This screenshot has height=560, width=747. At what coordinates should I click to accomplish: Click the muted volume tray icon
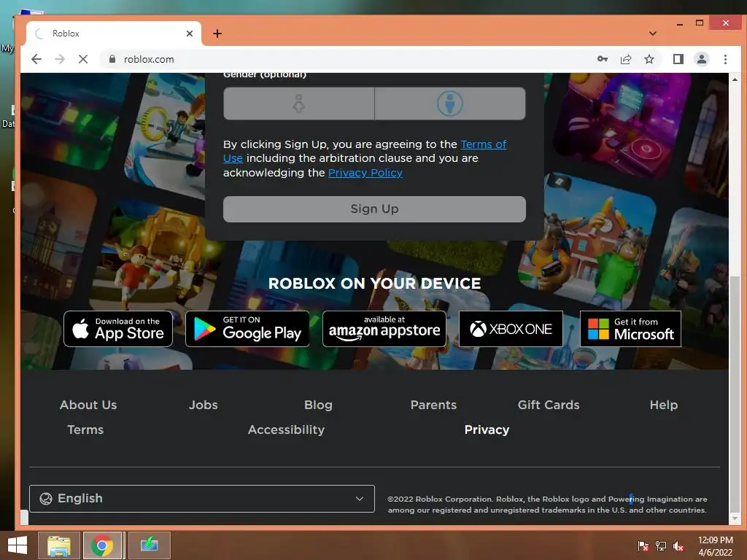click(x=678, y=545)
